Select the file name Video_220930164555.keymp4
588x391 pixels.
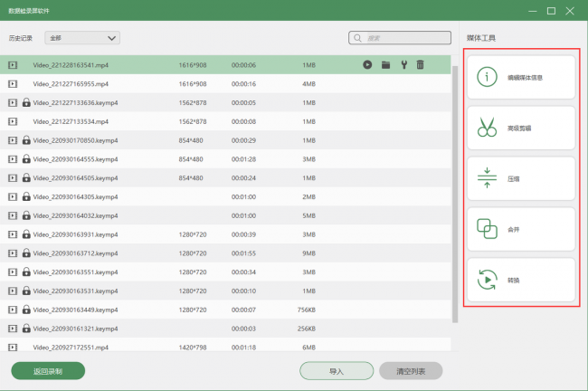[x=75, y=159]
